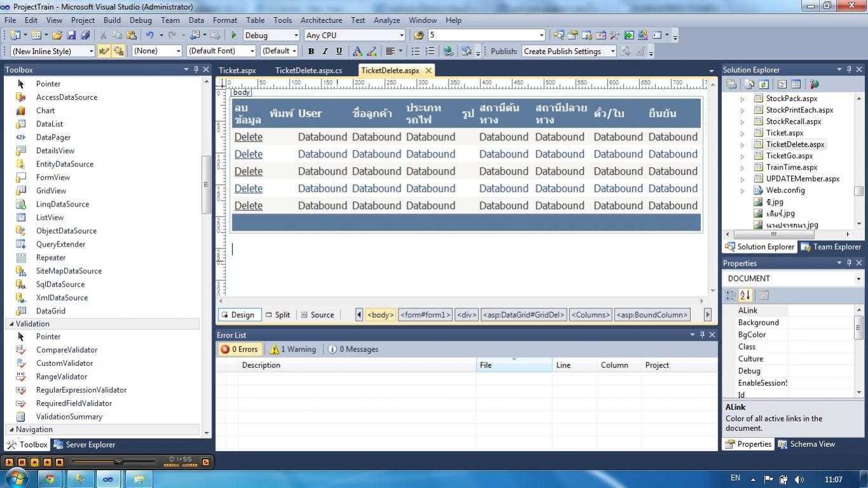
Task: Switch to the Team Explorer tab
Action: tap(831, 247)
